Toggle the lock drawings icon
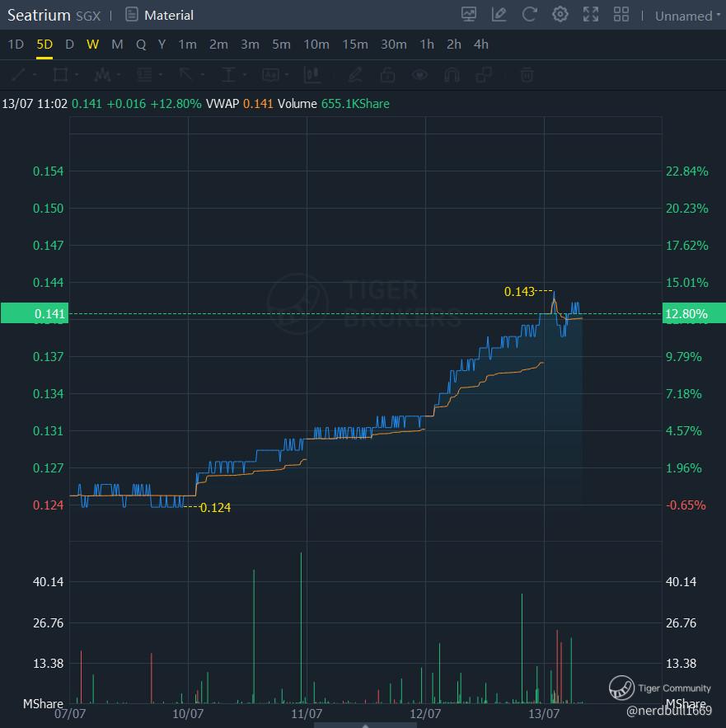This screenshot has height=728, width=726. click(387, 74)
